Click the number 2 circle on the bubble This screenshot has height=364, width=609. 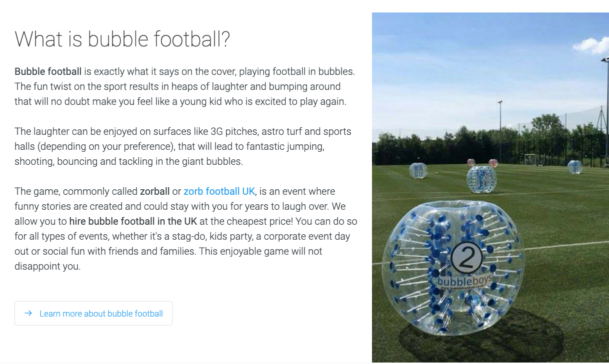tap(466, 257)
